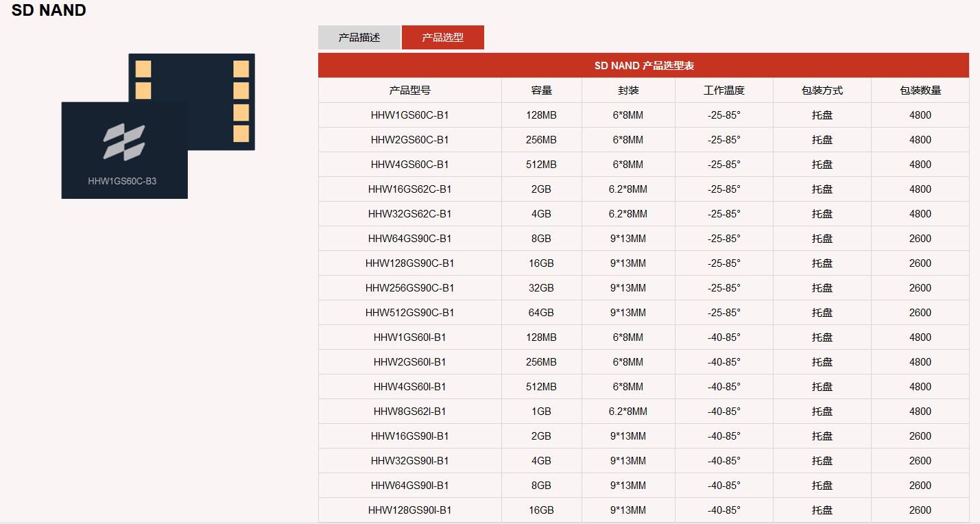Select model HHW1GS60I-B1
Image resolution: width=980 pixels, height=524 pixels.
pyautogui.click(x=410, y=337)
